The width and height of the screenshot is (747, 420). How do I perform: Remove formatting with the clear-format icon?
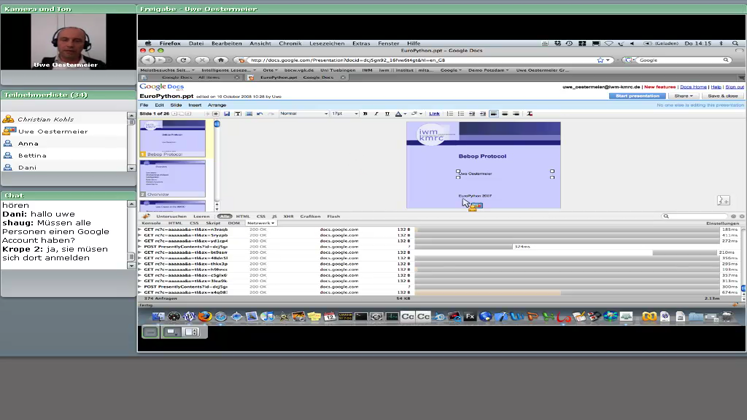tap(529, 114)
